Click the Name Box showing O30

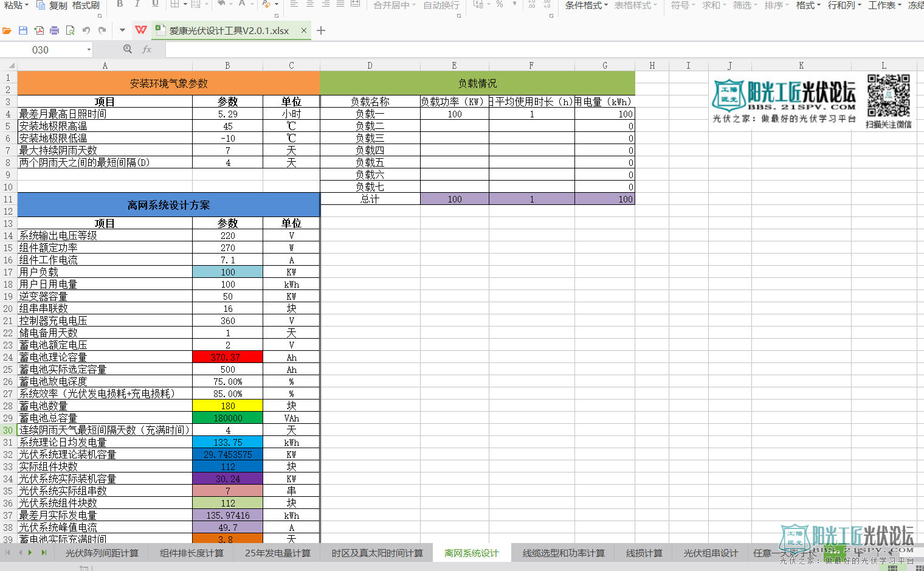[41, 50]
